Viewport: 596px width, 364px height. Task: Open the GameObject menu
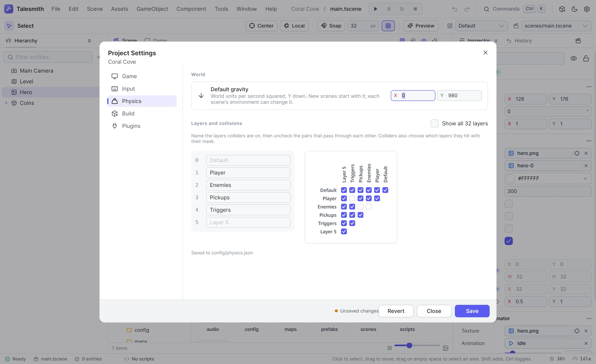click(152, 9)
